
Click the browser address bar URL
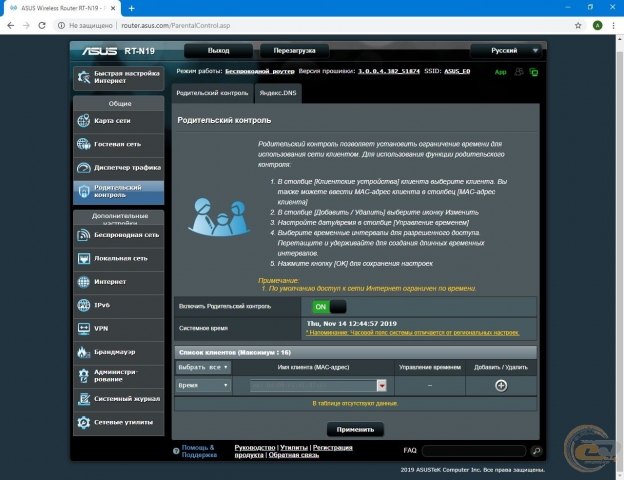[x=176, y=25]
